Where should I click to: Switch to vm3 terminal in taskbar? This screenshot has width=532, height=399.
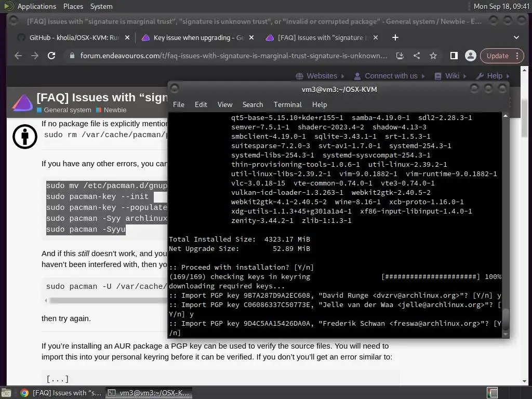tap(149, 393)
